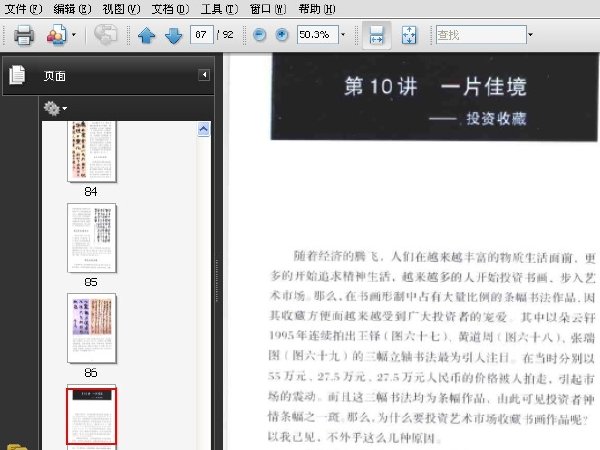Click the page number input field
This screenshot has height=450, width=600.
[x=201, y=35]
